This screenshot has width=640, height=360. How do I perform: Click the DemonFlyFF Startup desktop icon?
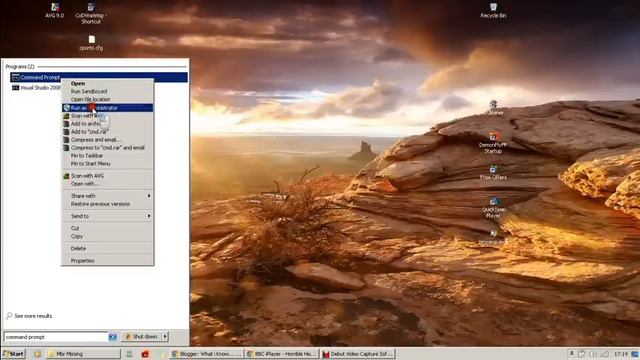[493, 142]
